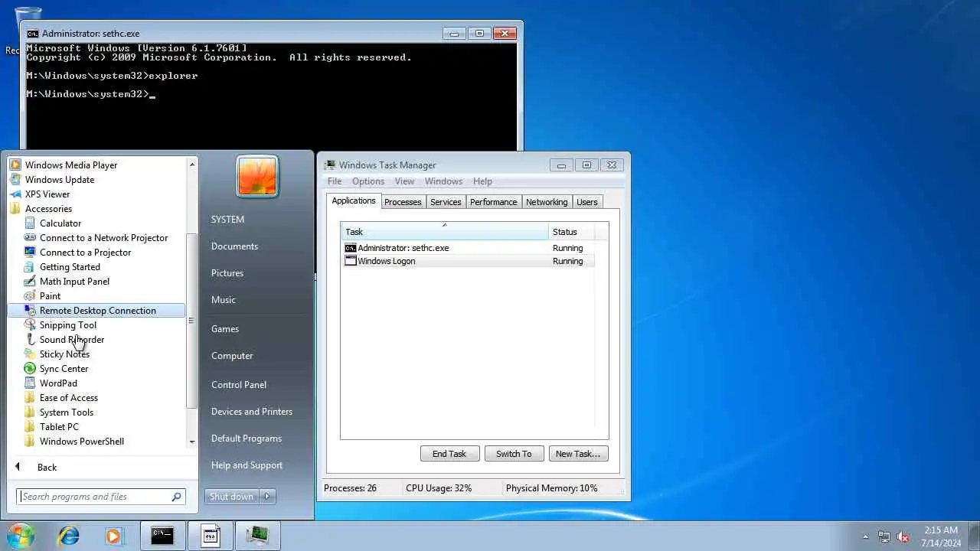Click the user account picture in Start menu
Viewport: 980px width, 551px height.
click(257, 176)
